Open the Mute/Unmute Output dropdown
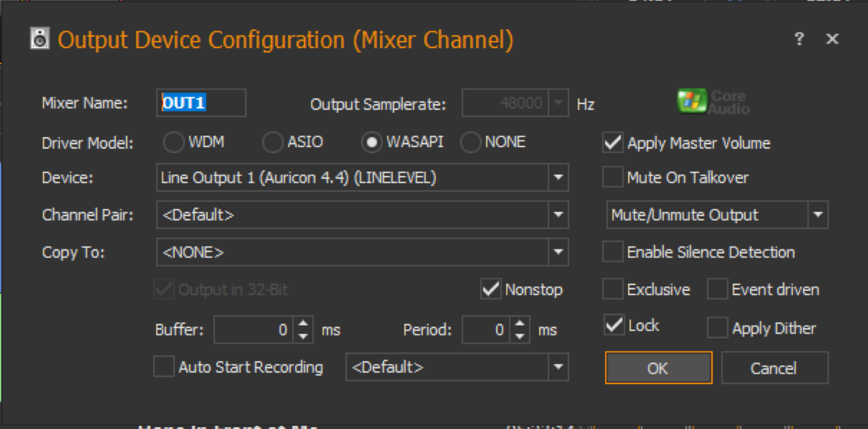The height and width of the screenshot is (429, 868). point(818,214)
